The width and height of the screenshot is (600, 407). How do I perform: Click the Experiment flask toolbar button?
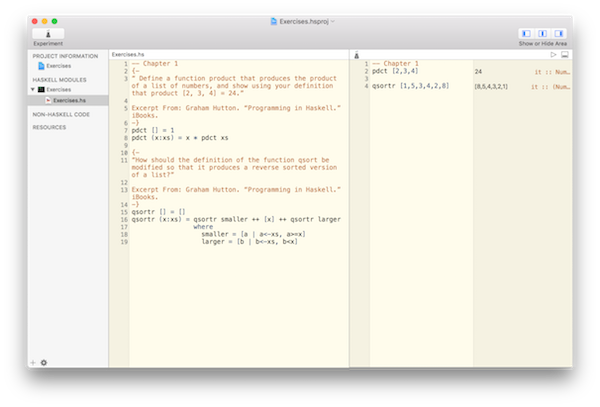click(48, 34)
